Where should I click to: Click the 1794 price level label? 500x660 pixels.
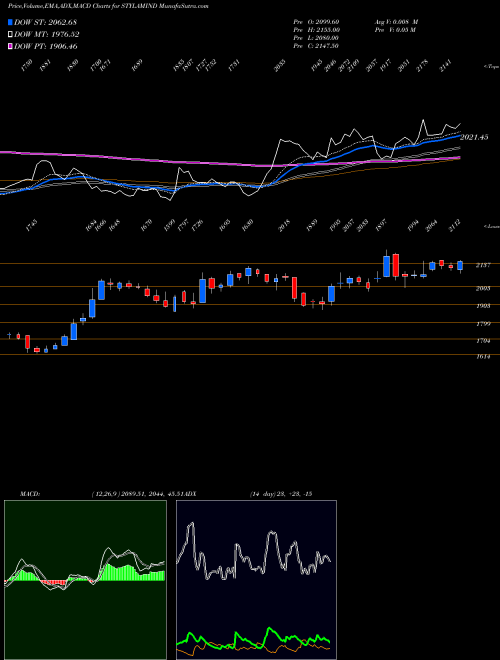482,341
